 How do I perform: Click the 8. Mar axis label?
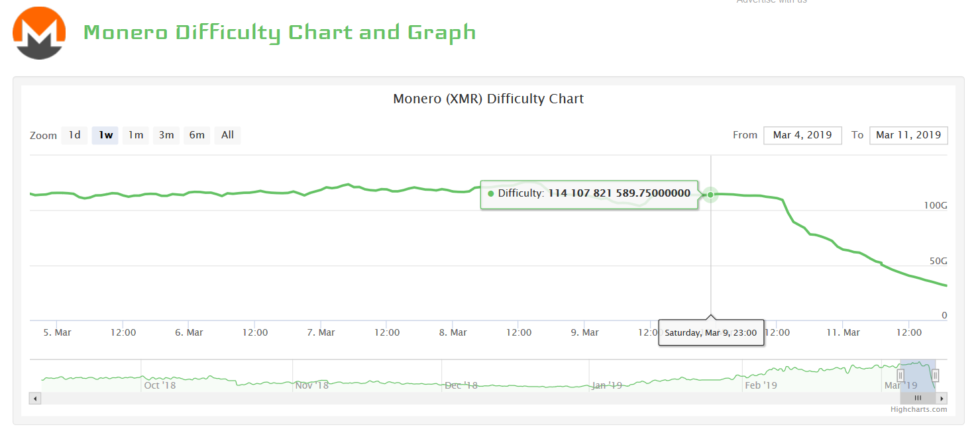click(453, 332)
